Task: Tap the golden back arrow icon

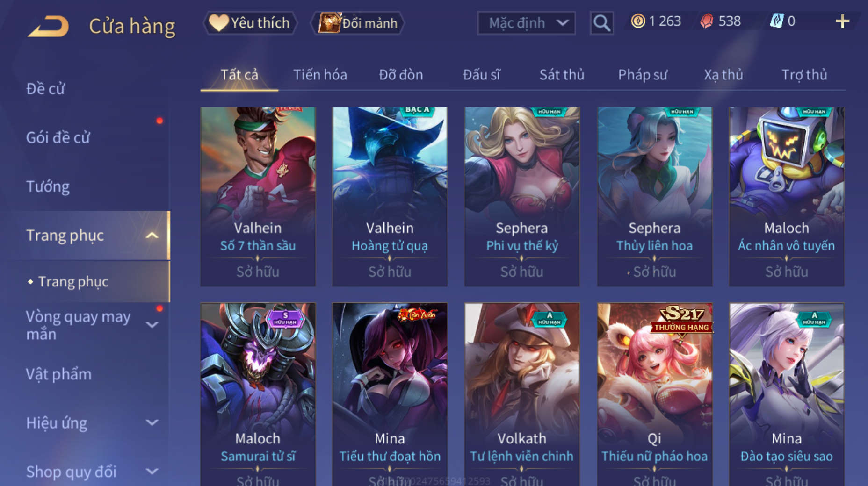Action: point(48,26)
